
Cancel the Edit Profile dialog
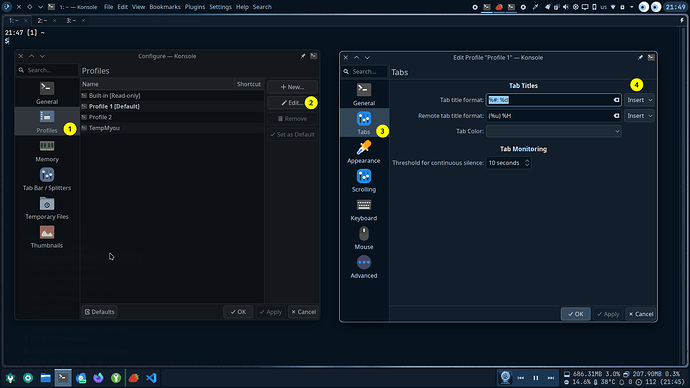click(x=641, y=314)
